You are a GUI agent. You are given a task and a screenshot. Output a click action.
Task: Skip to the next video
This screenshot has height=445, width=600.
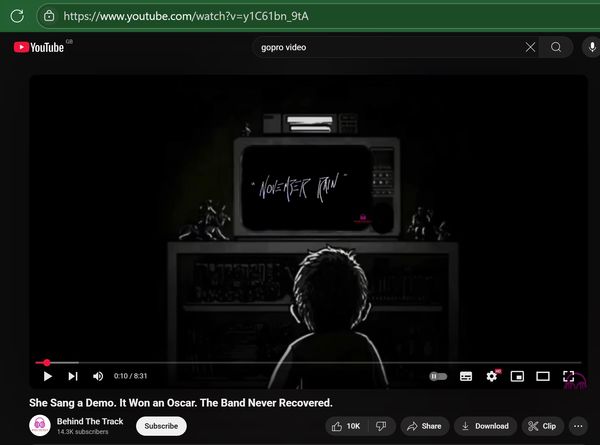pyautogui.click(x=73, y=376)
